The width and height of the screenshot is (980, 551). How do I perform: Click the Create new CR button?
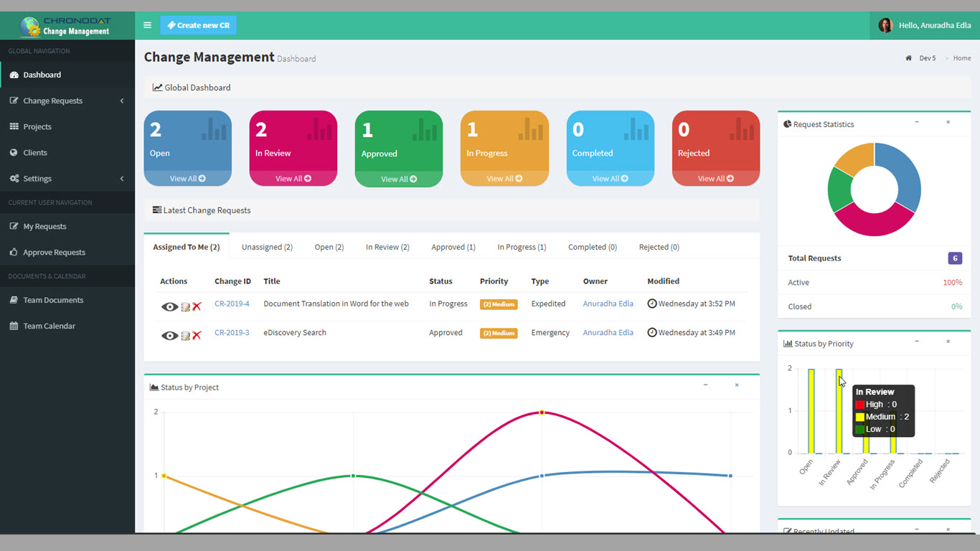click(198, 25)
